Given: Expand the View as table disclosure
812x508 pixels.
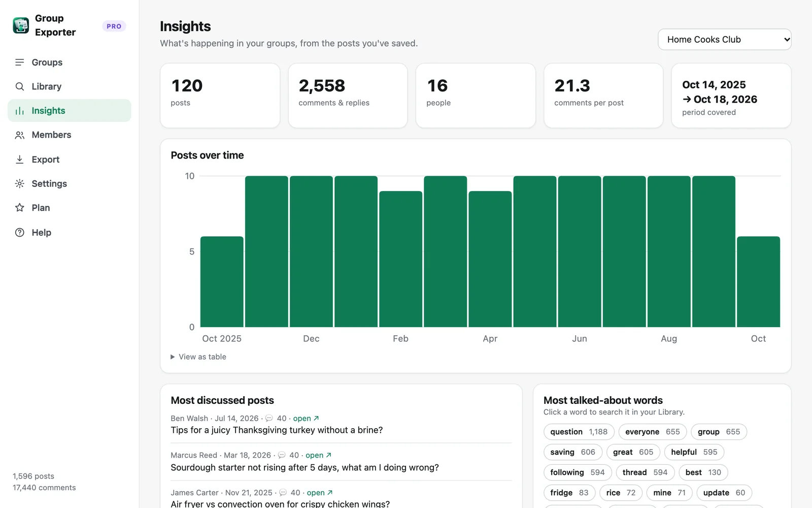Looking at the screenshot, I should point(198,357).
